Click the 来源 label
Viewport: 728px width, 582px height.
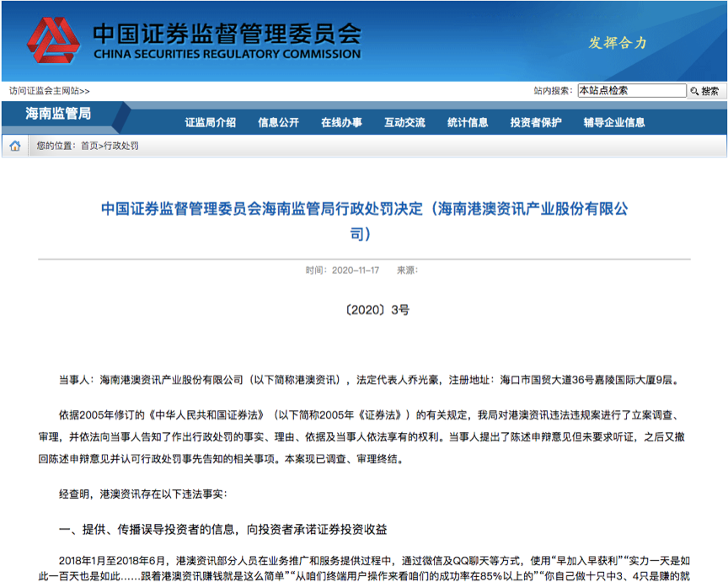pyautogui.click(x=407, y=270)
